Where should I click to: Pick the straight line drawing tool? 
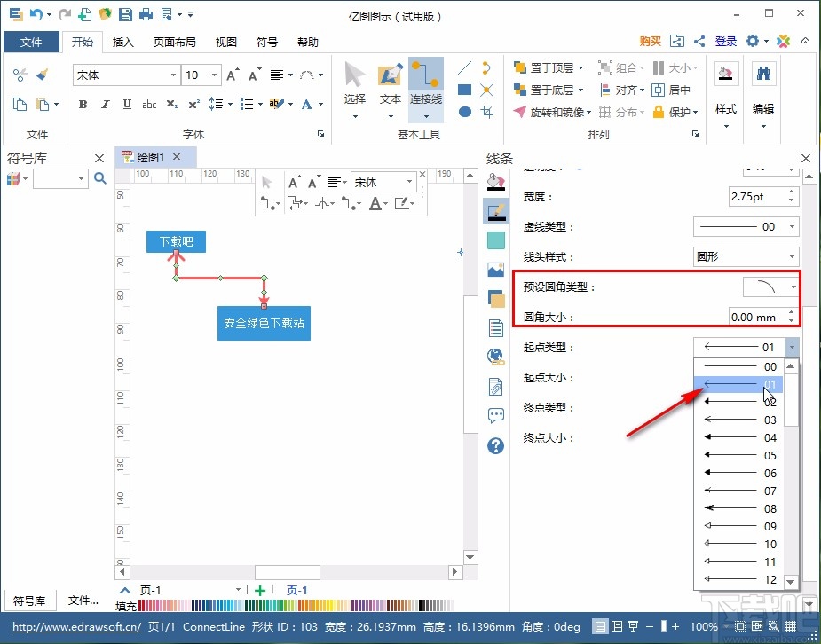point(464,68)
